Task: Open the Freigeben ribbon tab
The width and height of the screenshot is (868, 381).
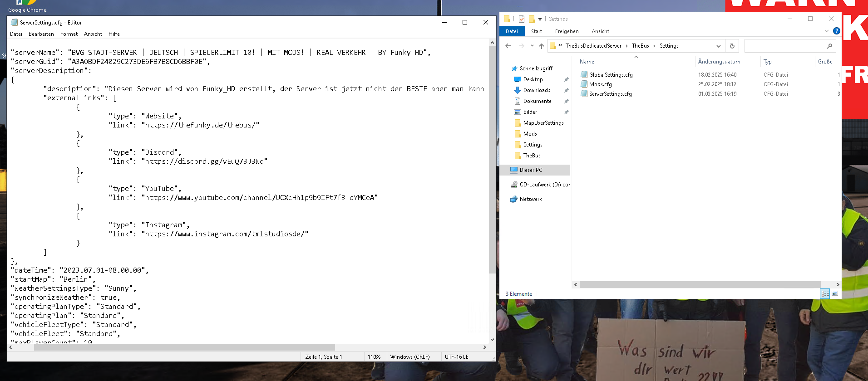Action: click(567, 31)
